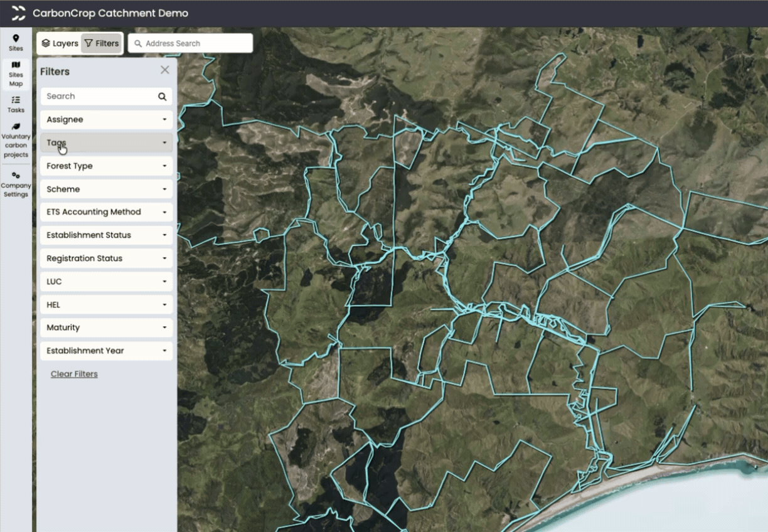Click the Clear Filters link

(74, 374)
